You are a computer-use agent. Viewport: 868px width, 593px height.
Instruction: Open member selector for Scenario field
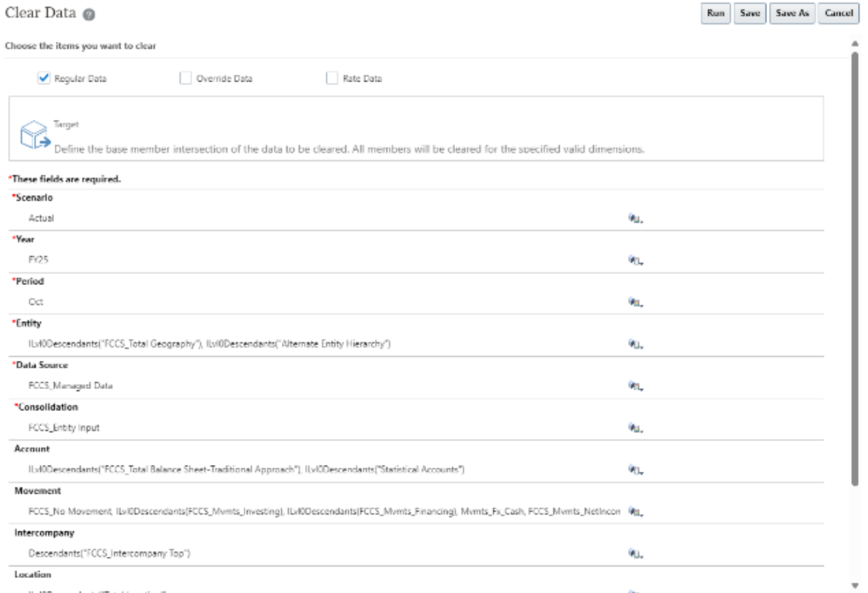(635, 218)
